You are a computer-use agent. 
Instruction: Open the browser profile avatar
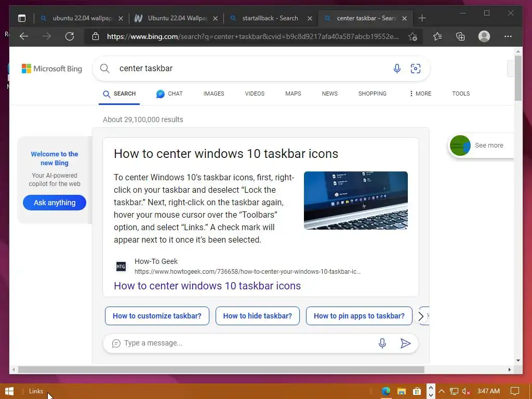[x=484, y=36]
